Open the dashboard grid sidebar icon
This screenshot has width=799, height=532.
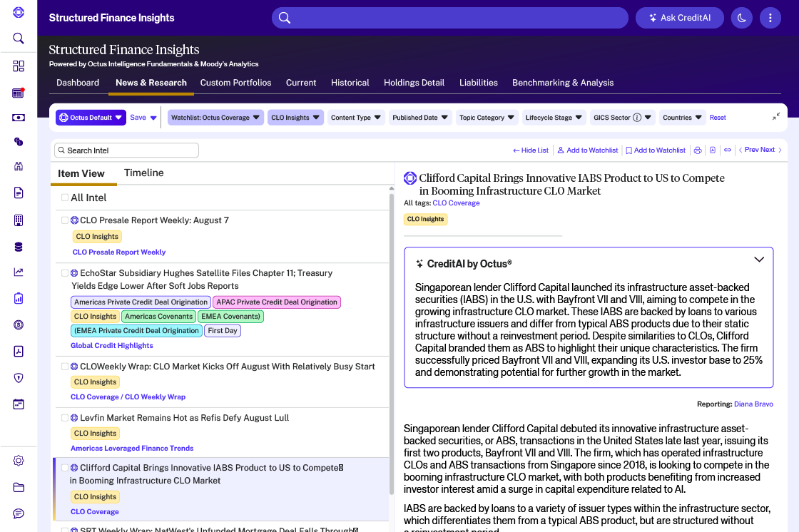(19, 66)
